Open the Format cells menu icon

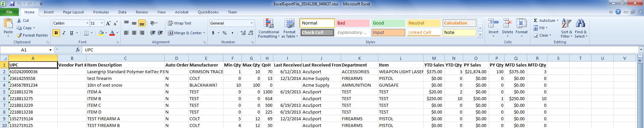(x=522, y=24)
